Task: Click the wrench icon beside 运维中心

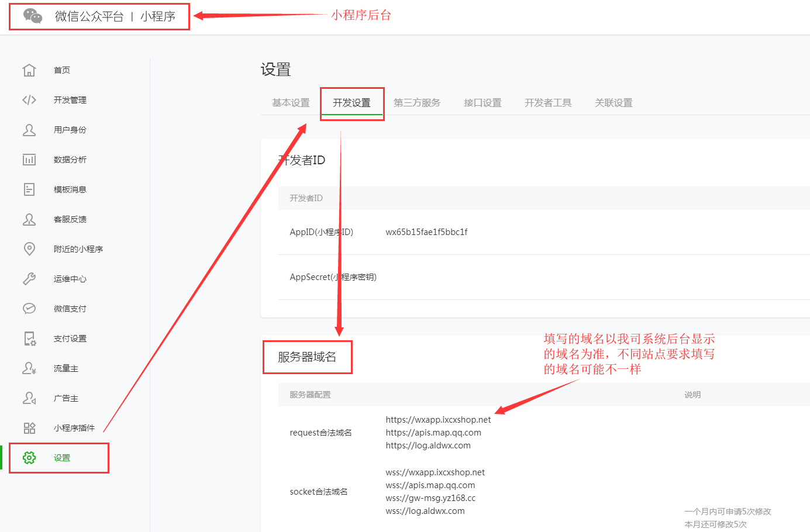Action: (29, 279)
